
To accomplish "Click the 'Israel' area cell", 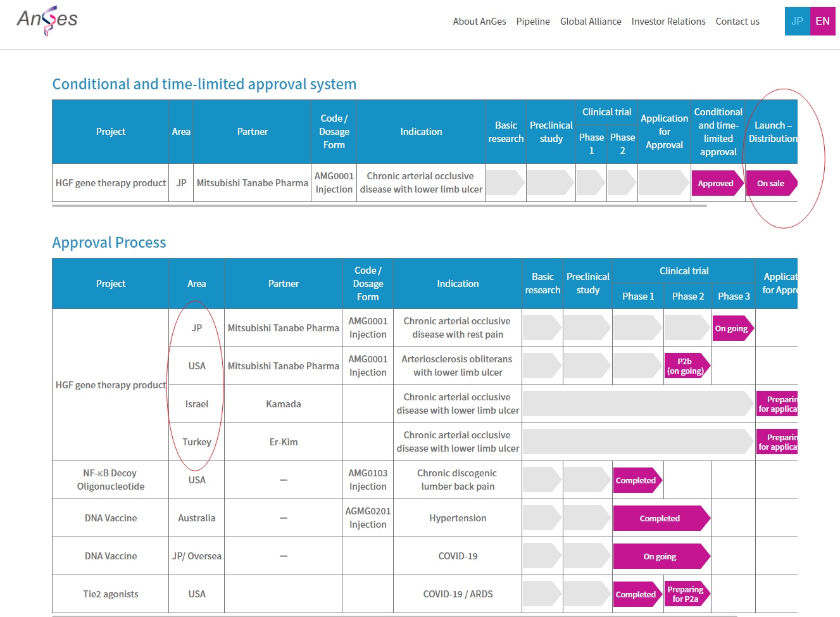I will click(197, 404).
